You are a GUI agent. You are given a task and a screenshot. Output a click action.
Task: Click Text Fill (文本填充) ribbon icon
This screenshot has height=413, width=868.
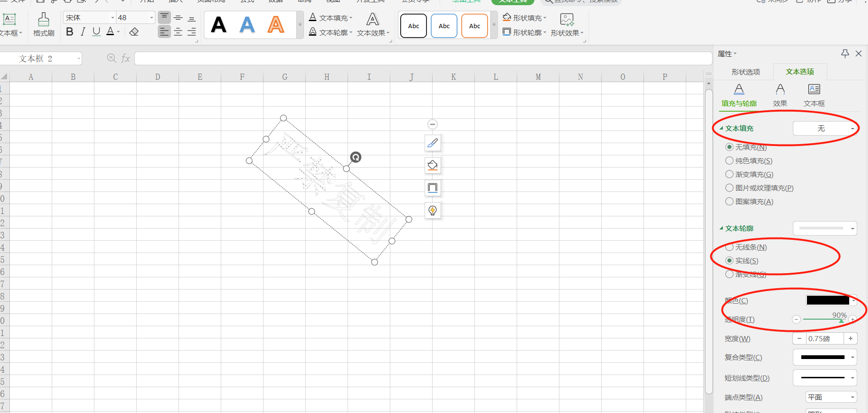pyautogui.click(x=313, y=17)
